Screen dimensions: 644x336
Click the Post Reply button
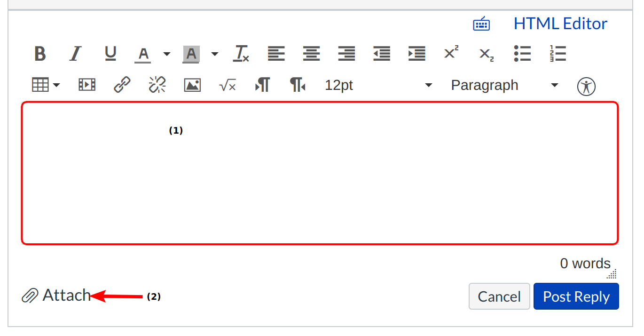pyautogui.click(x=576, y=296)
